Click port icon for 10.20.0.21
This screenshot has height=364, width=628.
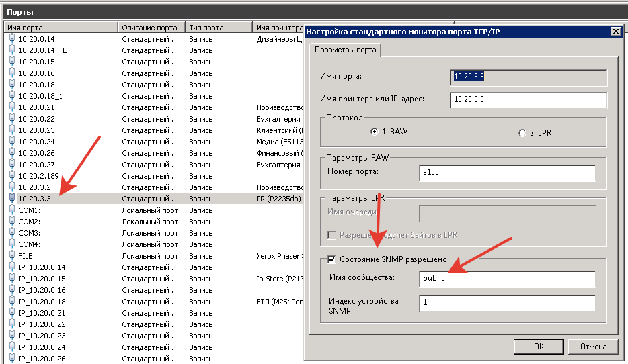(x=12, y=107)
